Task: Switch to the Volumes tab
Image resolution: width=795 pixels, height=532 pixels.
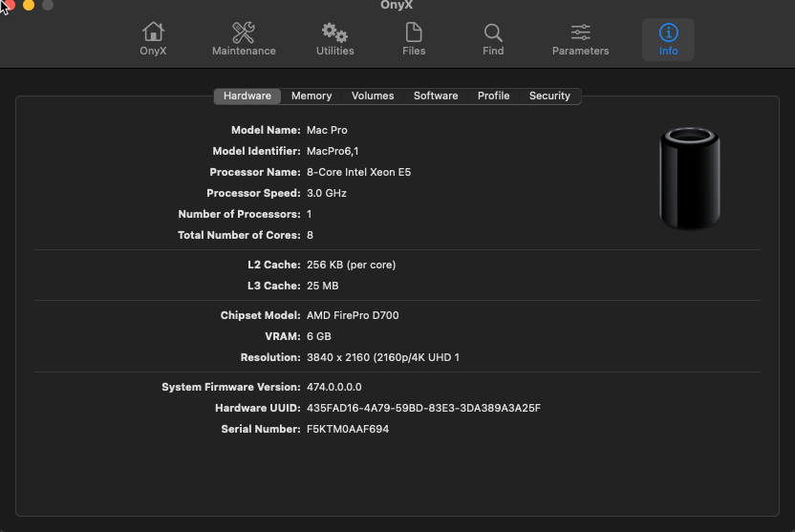Action: (x=373, y=96)
